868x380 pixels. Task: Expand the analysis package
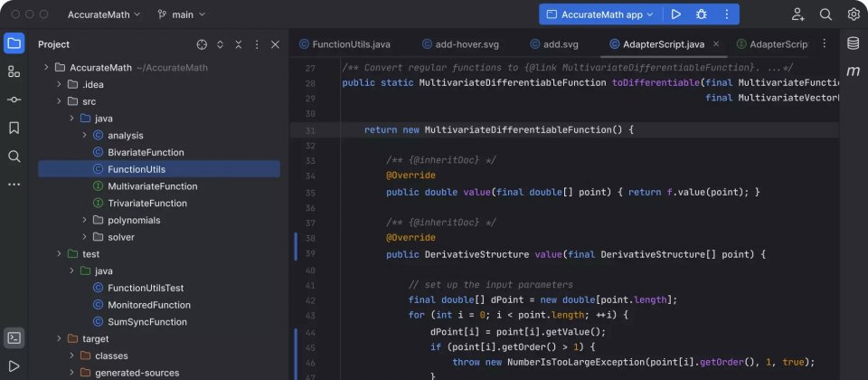(84, 135)
